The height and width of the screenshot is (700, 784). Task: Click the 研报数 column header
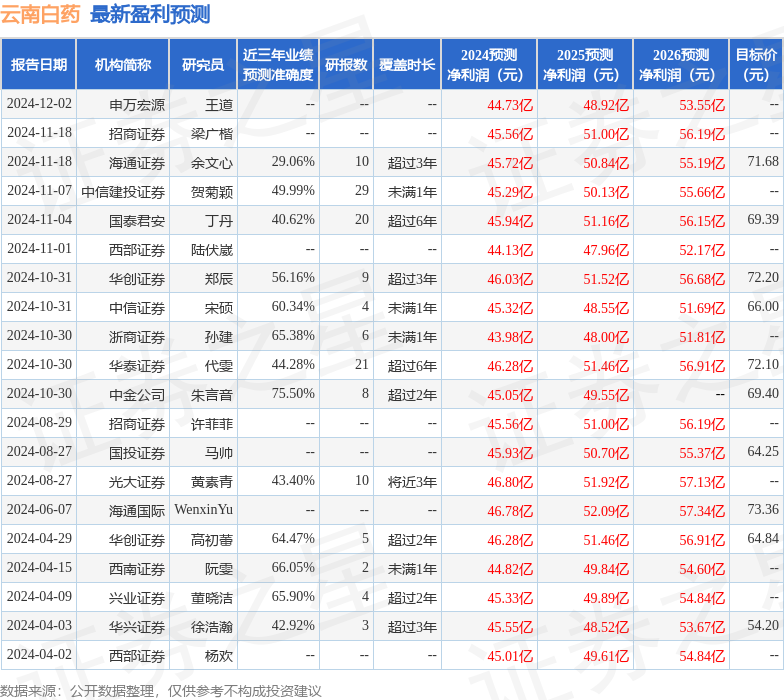point(346,64)
